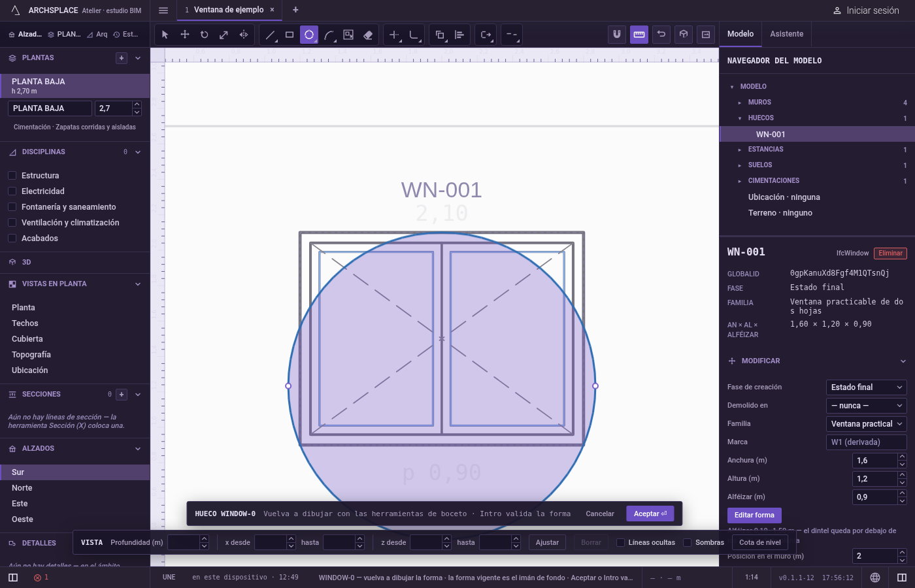The height and width of the screenshot is (588, 915).
Task: Click Cancelar in the hueco bar
Action: point(600,514)
